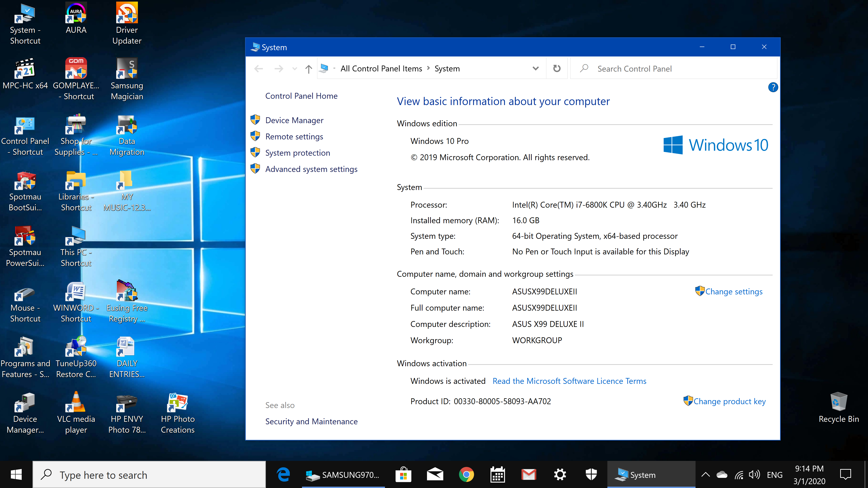The height and width of the screenshot is (488, 868).
Task: Click Read the Microsoft Software Licence Terms
Action: (570, 381)
